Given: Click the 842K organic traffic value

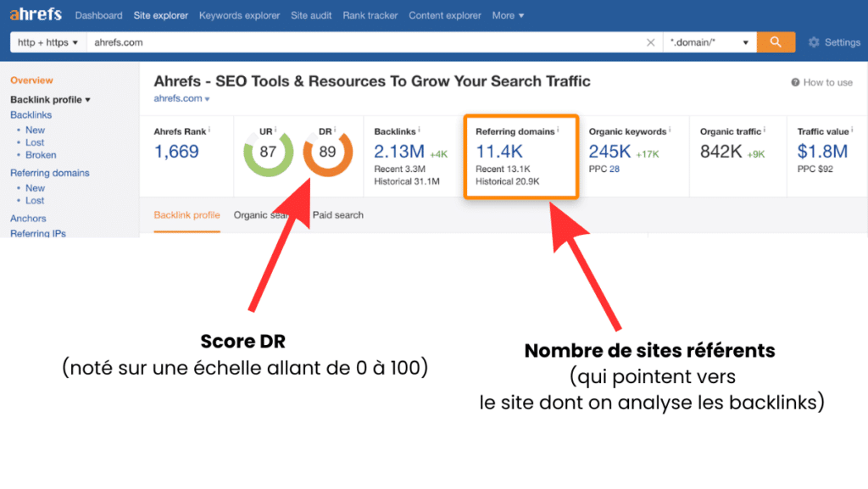Looking at the screenshot, I should point(721,152).
